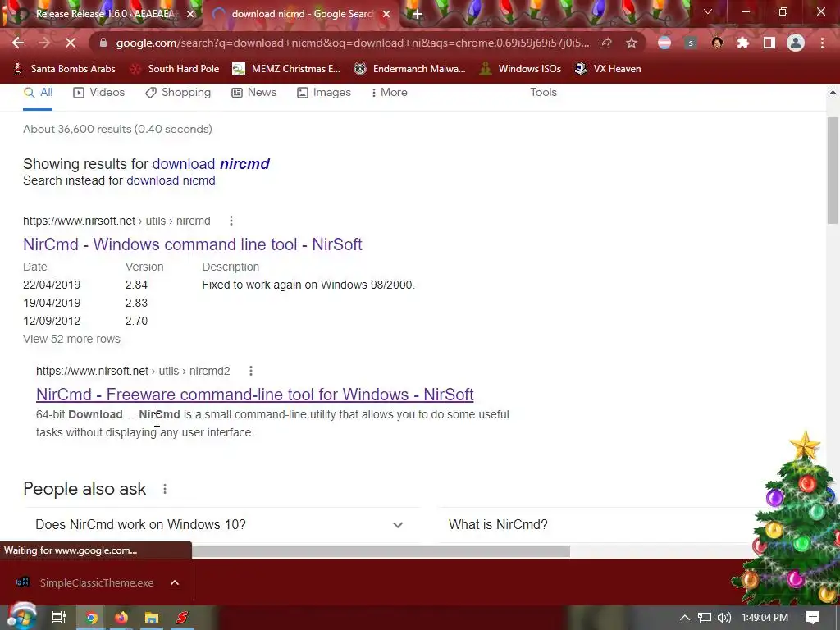This screenshot has height=630, width=840.
Task: Open the Endermanch Malware bookmark
Action: pyautogui.click(x=410, y=69)
